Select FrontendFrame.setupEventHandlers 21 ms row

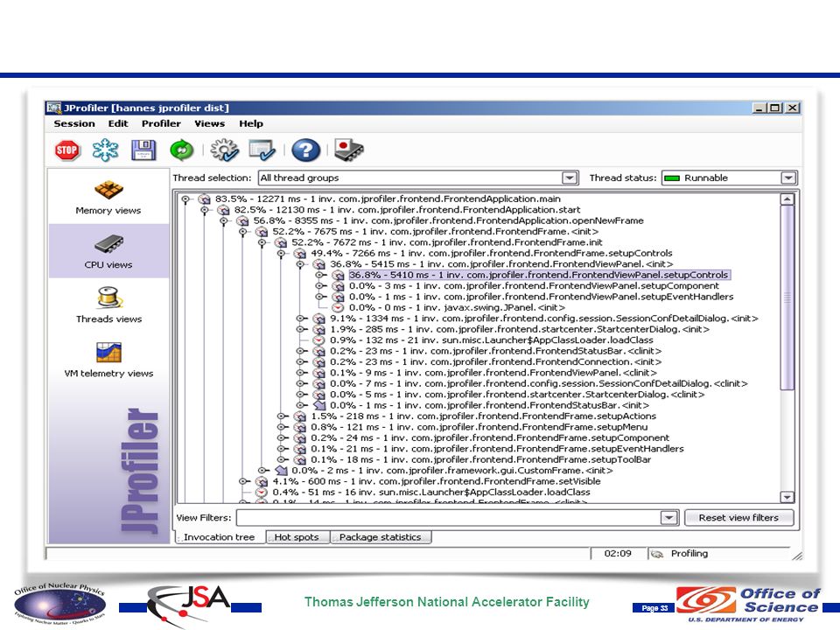497,448
